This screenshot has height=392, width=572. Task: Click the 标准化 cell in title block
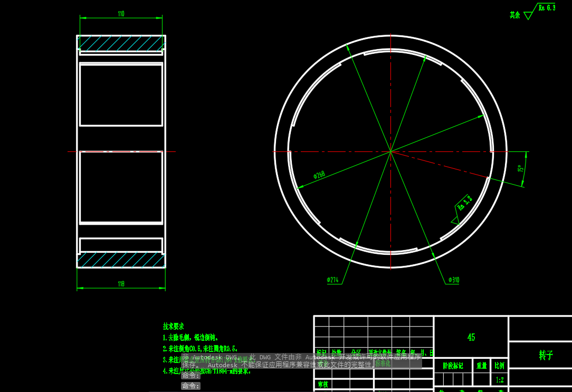(383, 364)
